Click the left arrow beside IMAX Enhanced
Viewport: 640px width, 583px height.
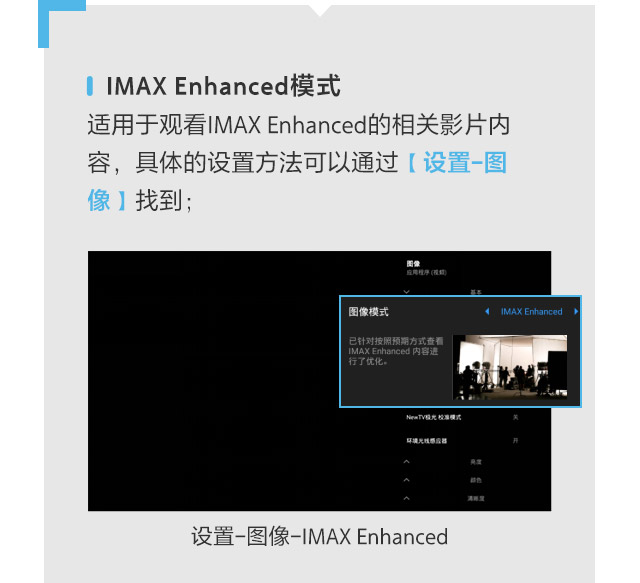point(487,312)
